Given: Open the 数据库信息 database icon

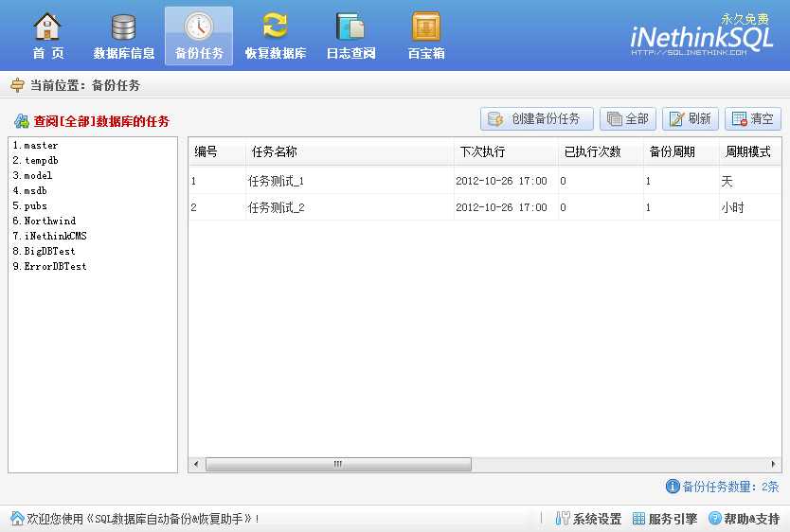Looking at the screenshot, I should [123, 27].
